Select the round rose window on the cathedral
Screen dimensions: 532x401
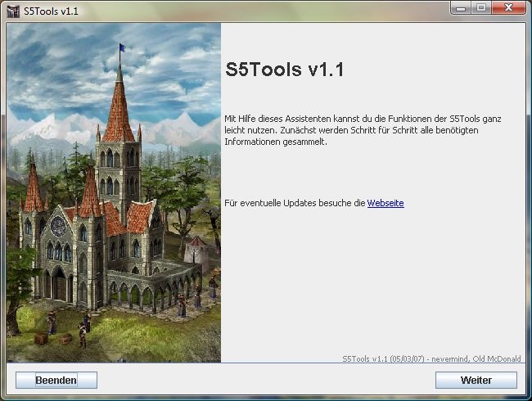[59, 224]
